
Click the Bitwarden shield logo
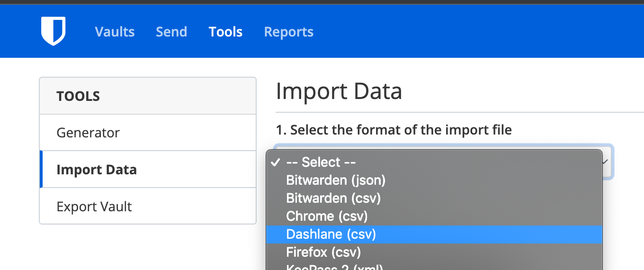(x=53, y=31)
